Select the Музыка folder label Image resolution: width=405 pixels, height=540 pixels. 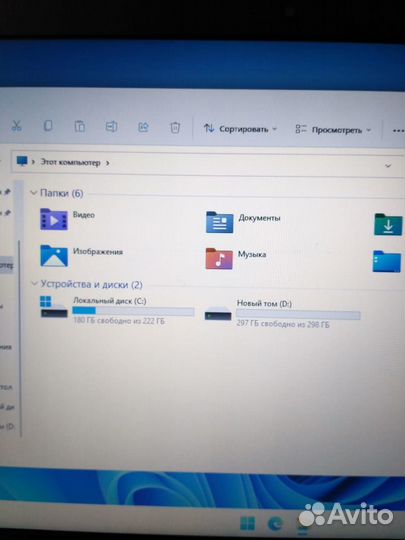point(252,255)
